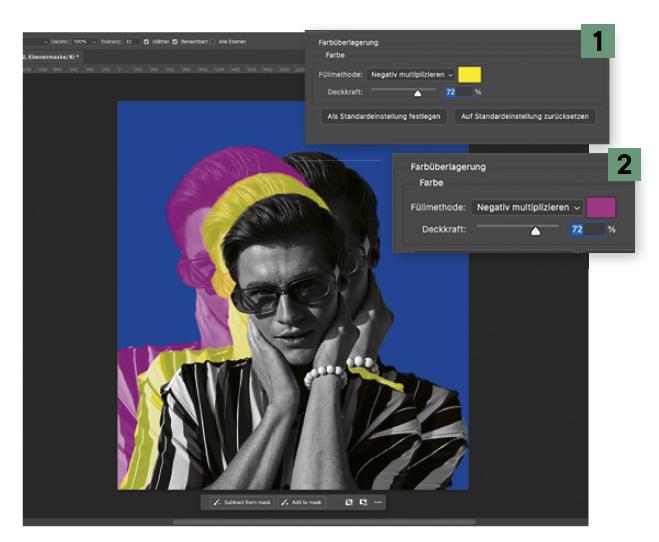Click the Subtract from mask button
Screen dimensions: 659x542
click(x=242, y=502)
